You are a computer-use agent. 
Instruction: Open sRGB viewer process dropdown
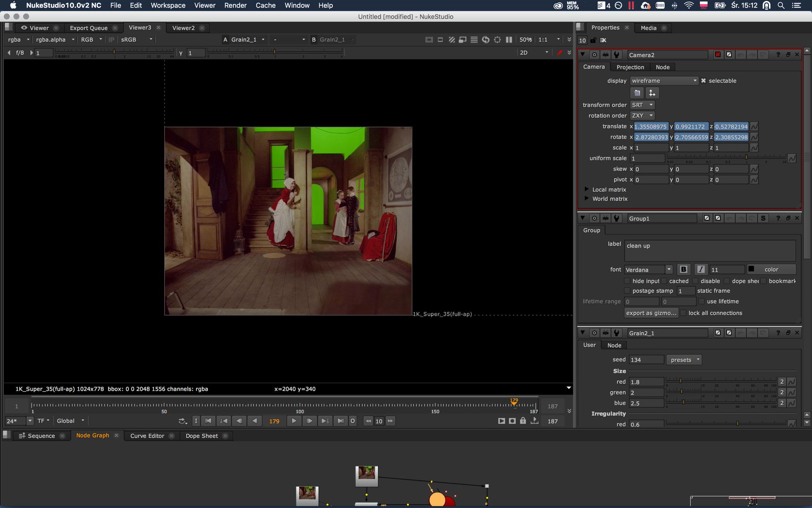[136, 40]
